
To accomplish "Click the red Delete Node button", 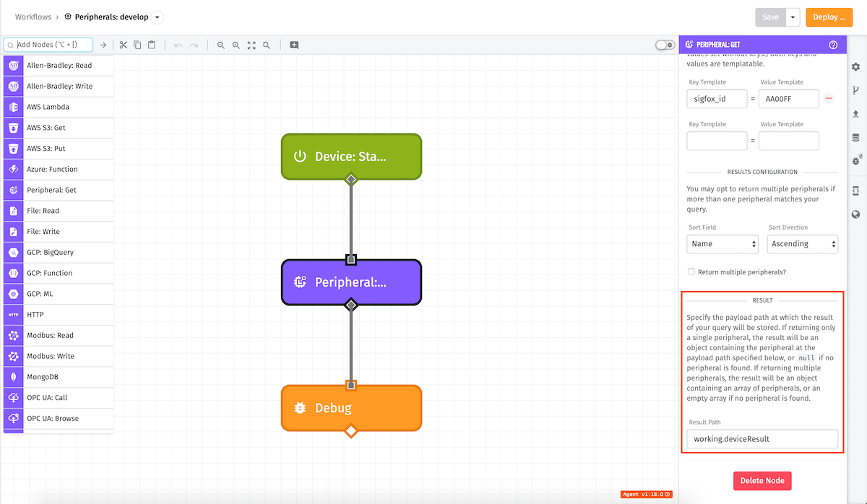I will [x=762, y=481].
